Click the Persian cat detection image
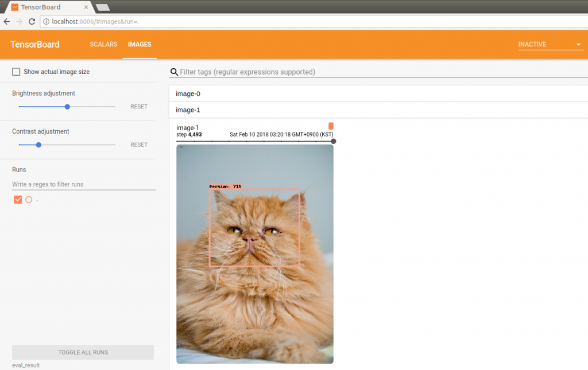The height and width of the screenshot is (370, 588). (x=254, y=254)
